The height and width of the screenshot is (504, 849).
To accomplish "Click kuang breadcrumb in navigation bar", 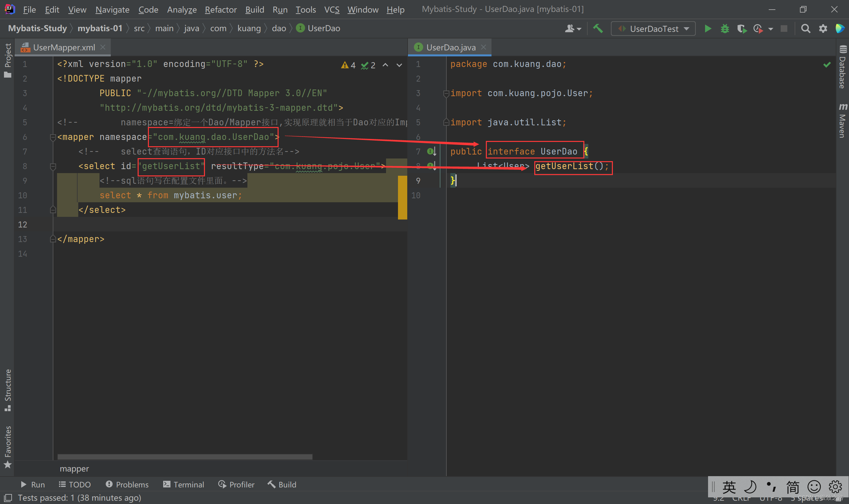I will click(x=249, y=29).
